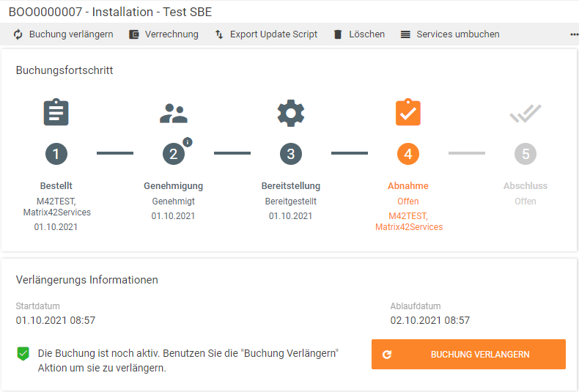The image size is (579, 392).
Task: Open Services umbuchen action
Action: [450, 34]
